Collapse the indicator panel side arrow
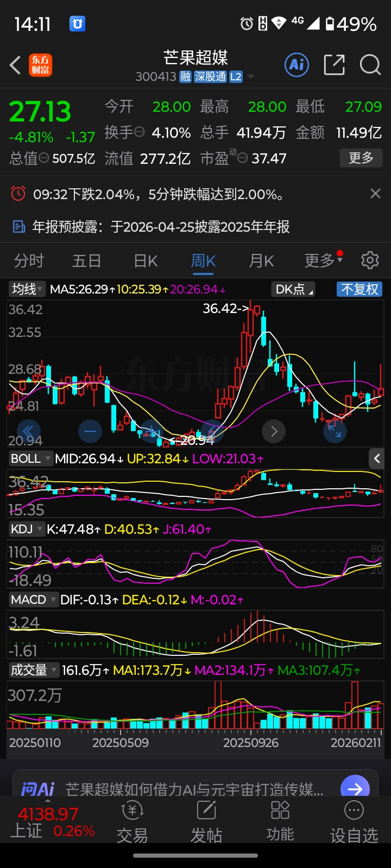The width and height of the screenshot is (391, 868). 377,458
